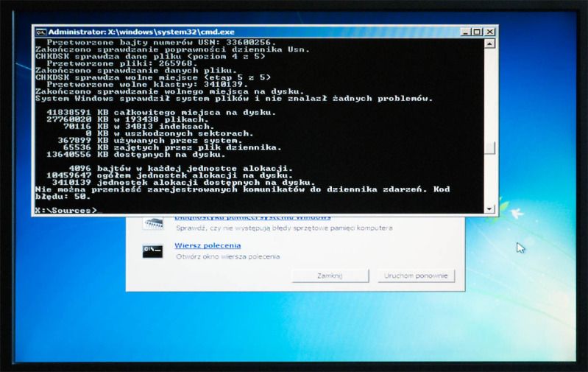Click the line '13640556 KB dostępnych na dysku'
The height and width of the screenshot is (372, 588).
[135, 154]
